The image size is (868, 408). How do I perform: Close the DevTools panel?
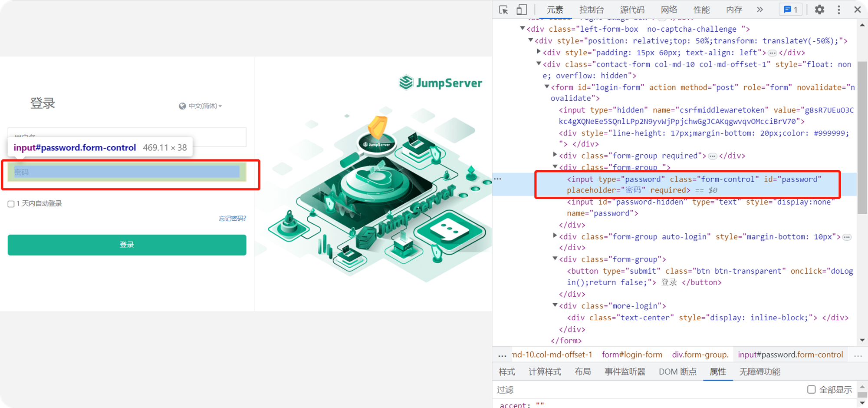click(858, 10)
